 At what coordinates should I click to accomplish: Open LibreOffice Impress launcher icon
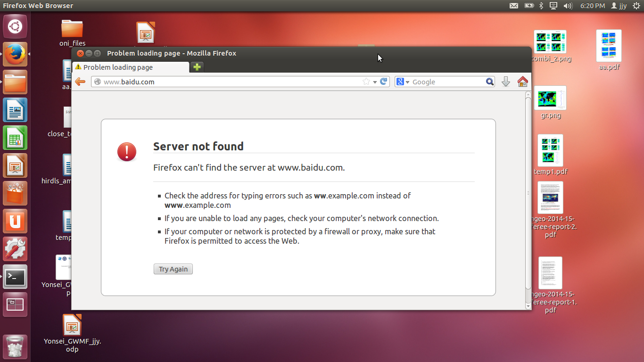pyautogui.click(x=15, y=165)
